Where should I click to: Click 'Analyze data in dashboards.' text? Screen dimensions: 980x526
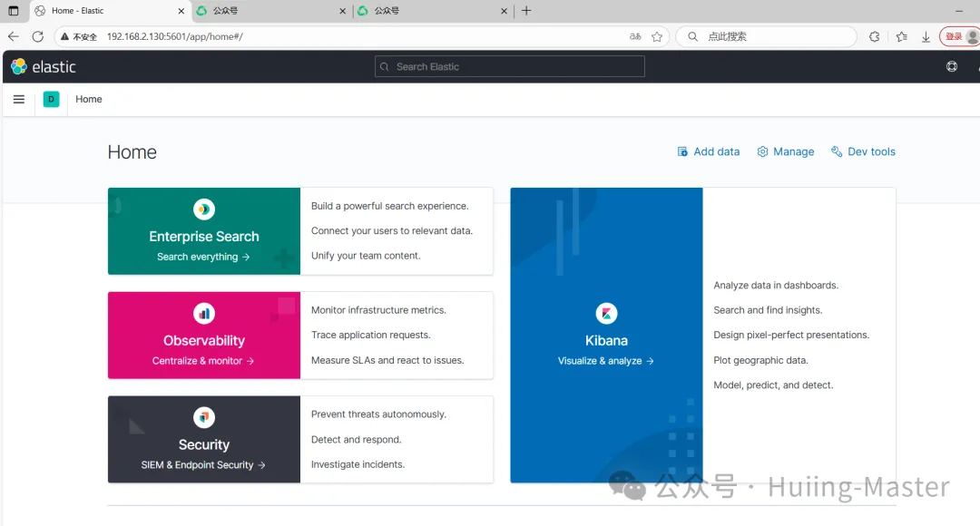point(776,286)
